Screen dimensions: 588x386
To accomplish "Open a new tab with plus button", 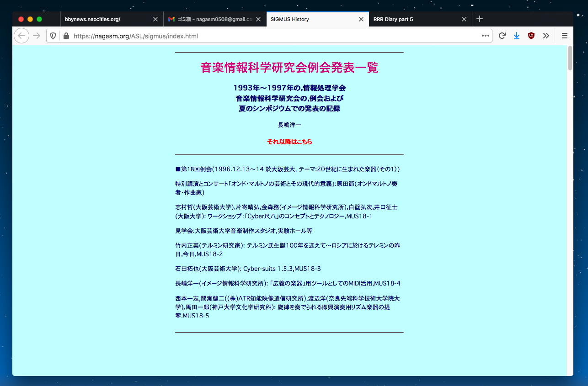I will coord(479,19).
